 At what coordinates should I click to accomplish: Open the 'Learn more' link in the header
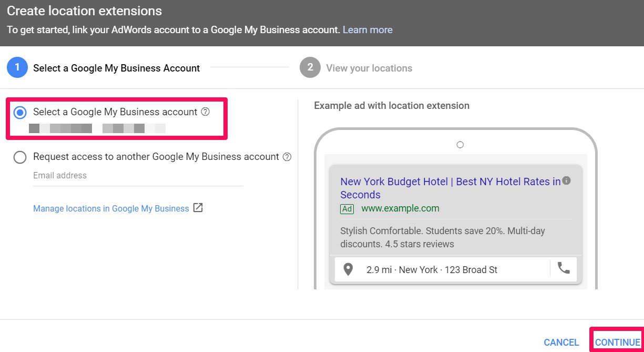[367, 29]
